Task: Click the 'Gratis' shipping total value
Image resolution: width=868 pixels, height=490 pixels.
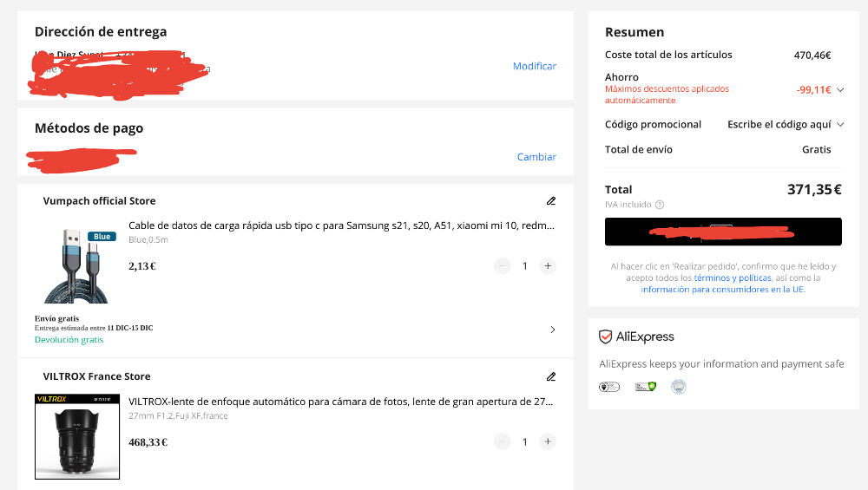Action: tap(817, 149)
